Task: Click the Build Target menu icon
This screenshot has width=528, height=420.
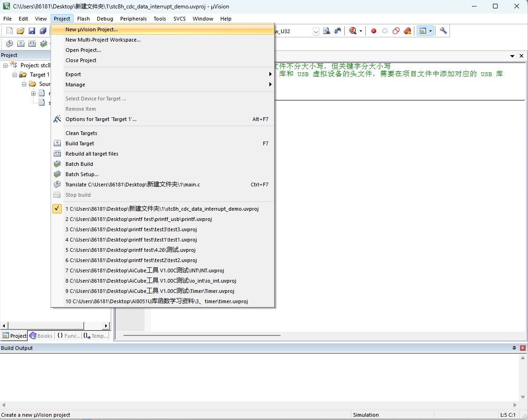Action: pyautogui.click(x=57, y=143)
